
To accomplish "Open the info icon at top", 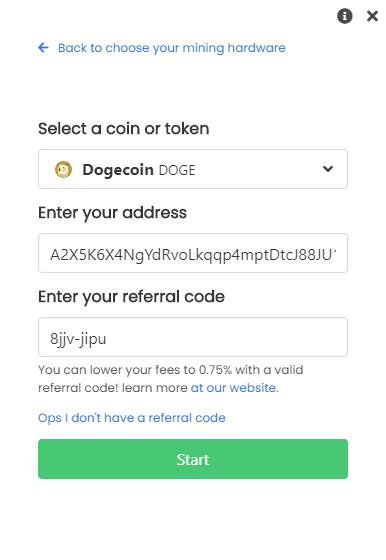I will [x=344, y=16].
